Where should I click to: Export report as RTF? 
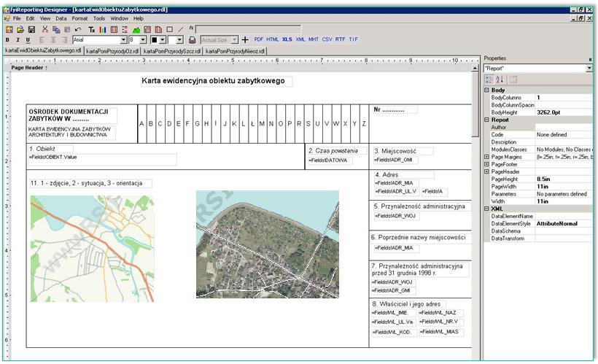pos(340,39)
